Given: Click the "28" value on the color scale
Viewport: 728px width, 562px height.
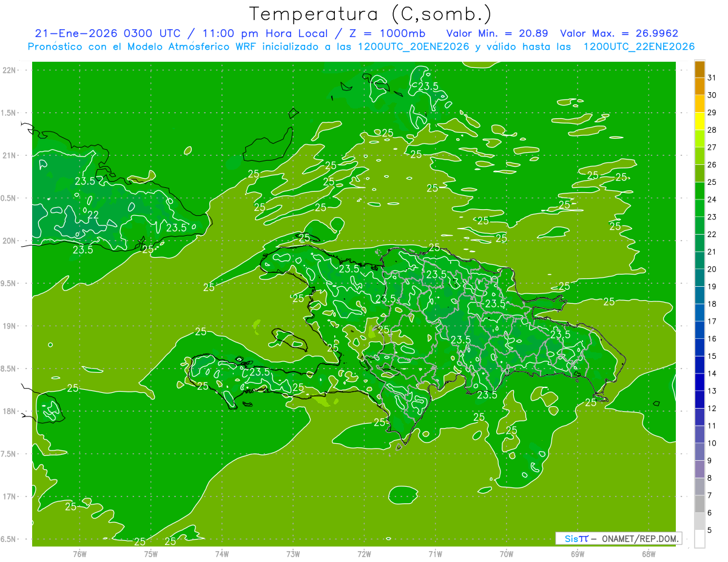Looking at the screenshot, I should 712,130.
